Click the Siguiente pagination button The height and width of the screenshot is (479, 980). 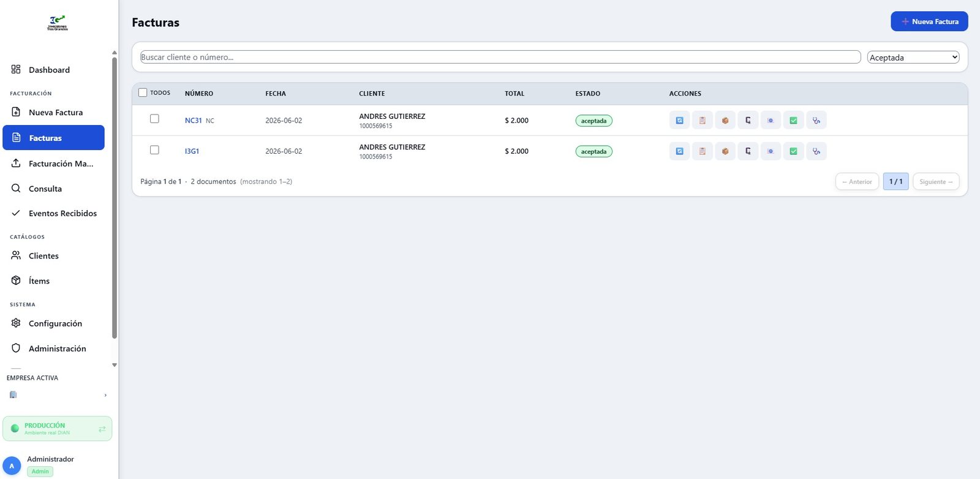point(936,182)
